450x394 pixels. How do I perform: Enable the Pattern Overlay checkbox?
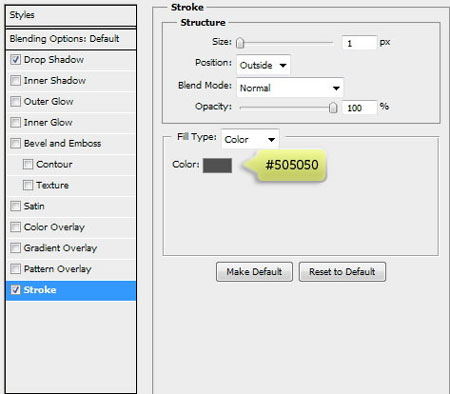pos(15,269)
